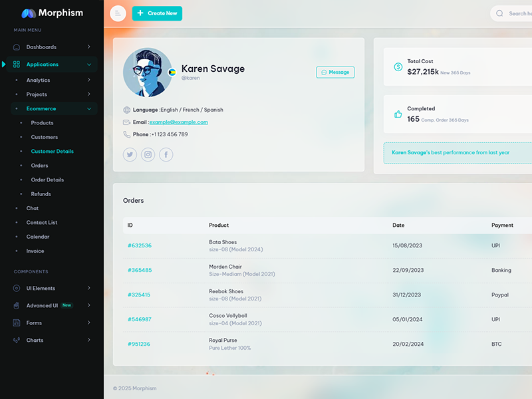Image resolution: width=532 pixels, height=399 pixels.
Task: Click Karen Savage's avatar picture
Action: point(148,72)
